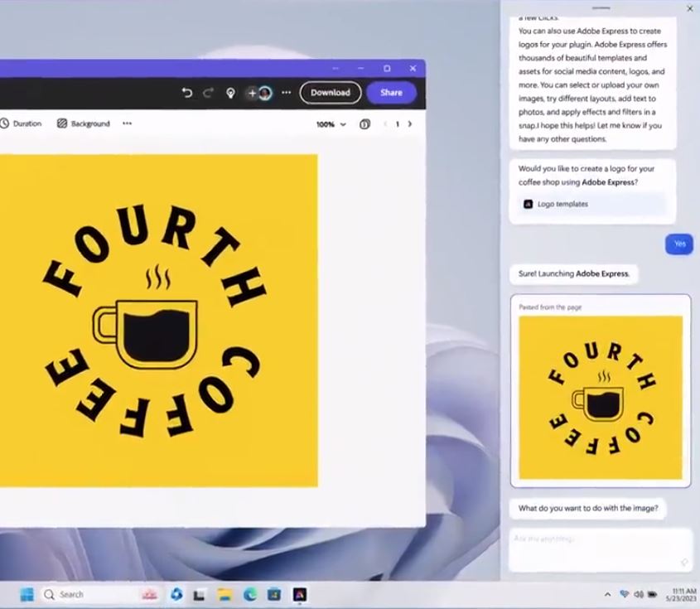This screenshot has width=700, height=609.
Task: Select the 'What do you want to do with the image?' message
Action: coord(588,508)
